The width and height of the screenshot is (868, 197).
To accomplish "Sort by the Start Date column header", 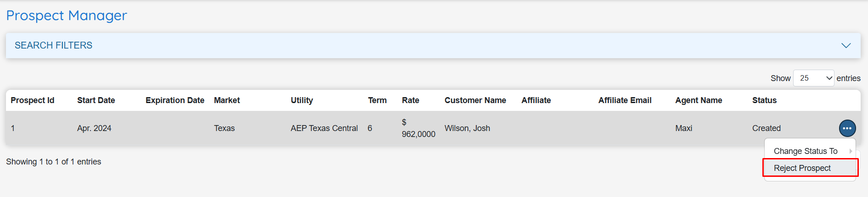I will pyautogui.click(x=96, y=100).
